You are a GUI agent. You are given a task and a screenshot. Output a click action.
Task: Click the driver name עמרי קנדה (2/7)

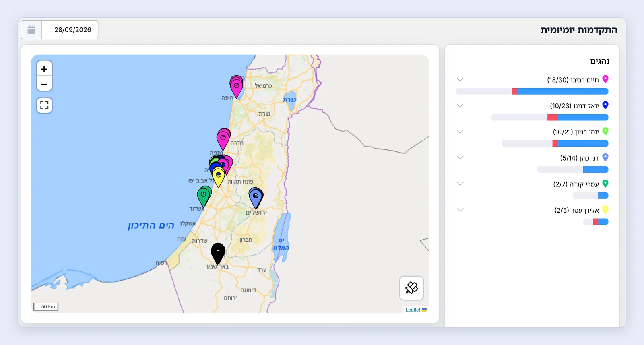(x=576, y=184)
